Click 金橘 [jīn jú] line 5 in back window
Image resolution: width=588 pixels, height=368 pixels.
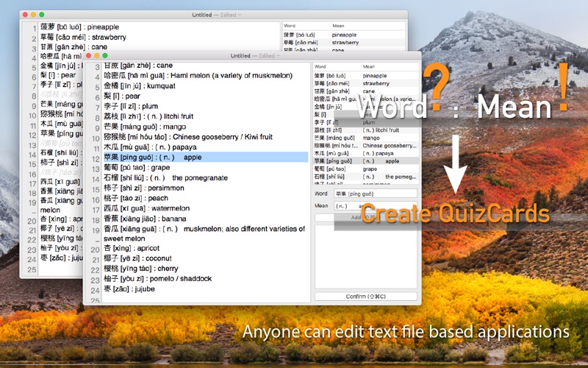click(61, 66)
